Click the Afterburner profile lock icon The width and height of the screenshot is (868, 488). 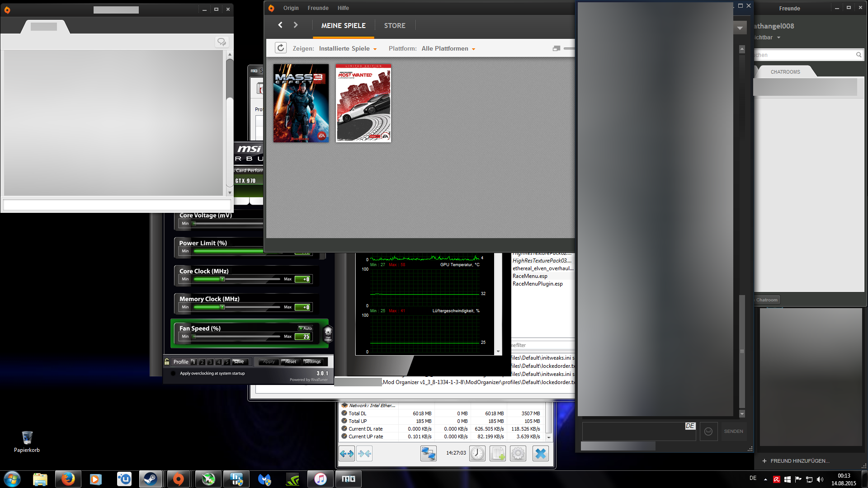click(167, 361)
